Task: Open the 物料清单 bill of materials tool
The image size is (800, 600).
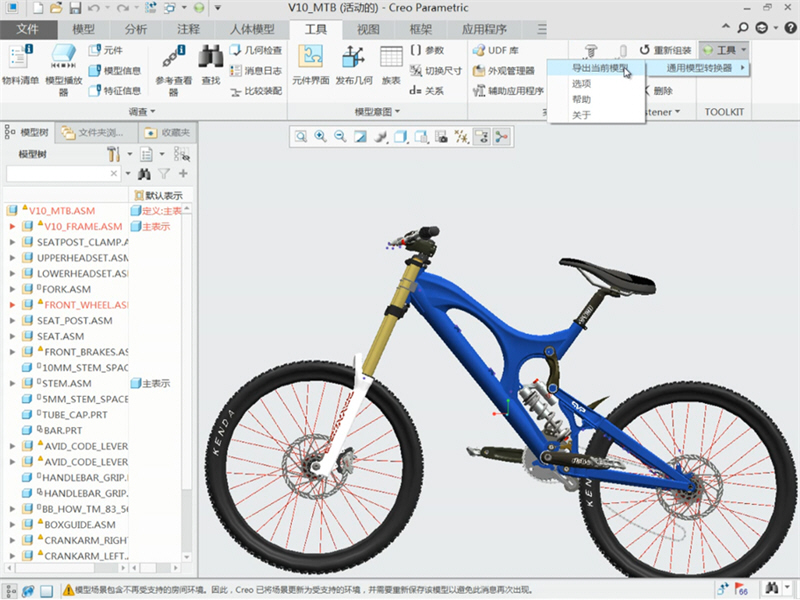Action: tap(20, 65)
